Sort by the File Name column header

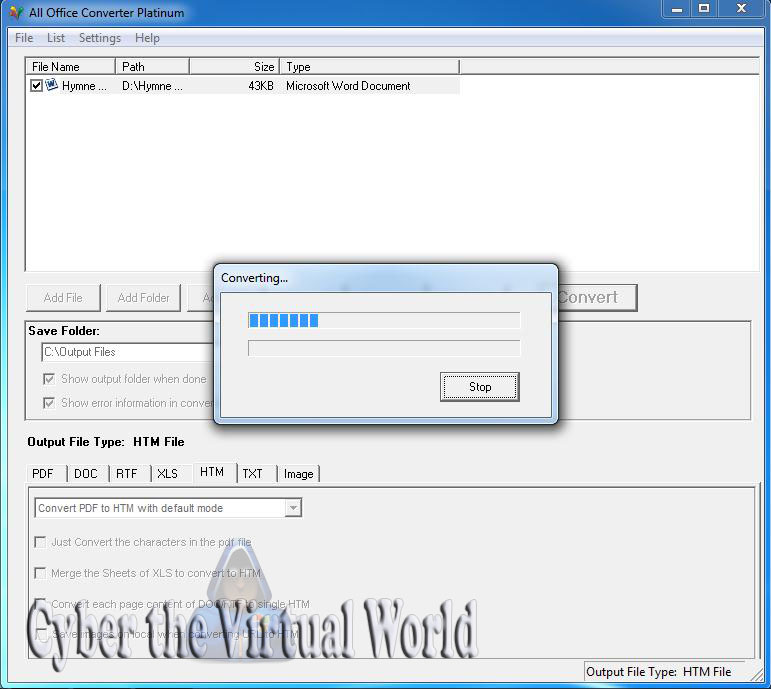click(70, 66)
